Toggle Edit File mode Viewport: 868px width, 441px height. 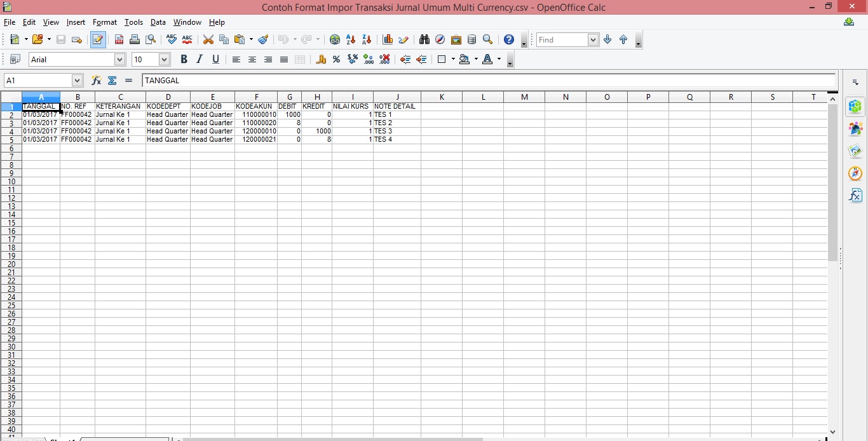(98, 39)
